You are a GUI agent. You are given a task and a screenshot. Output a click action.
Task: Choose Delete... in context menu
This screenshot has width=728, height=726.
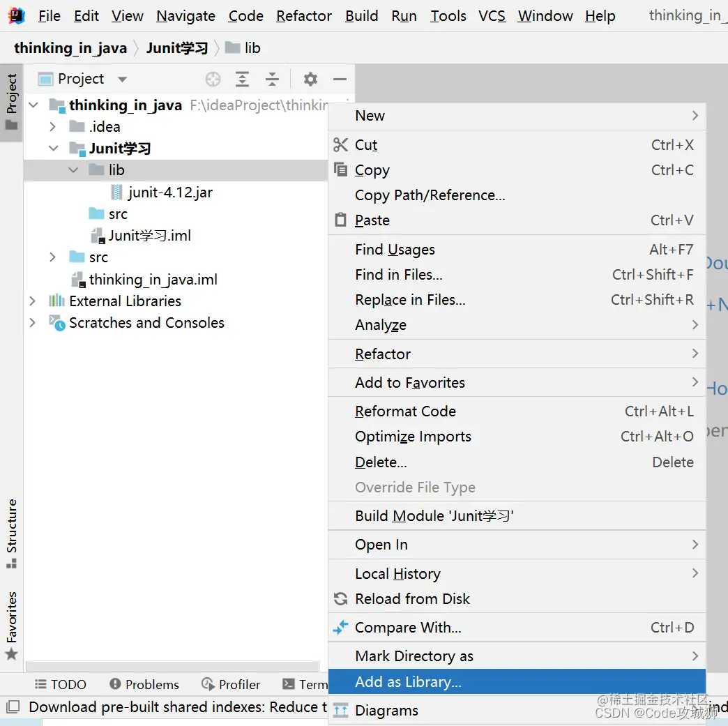(517, 462)
